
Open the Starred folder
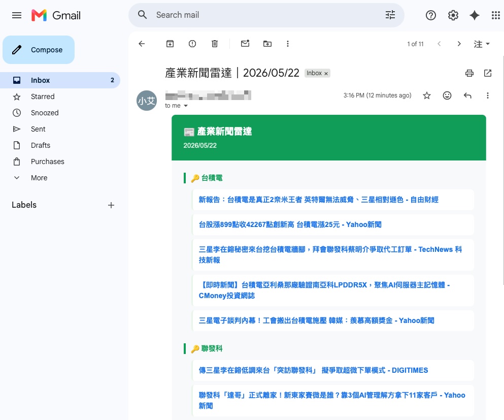[x=60, y=96]
